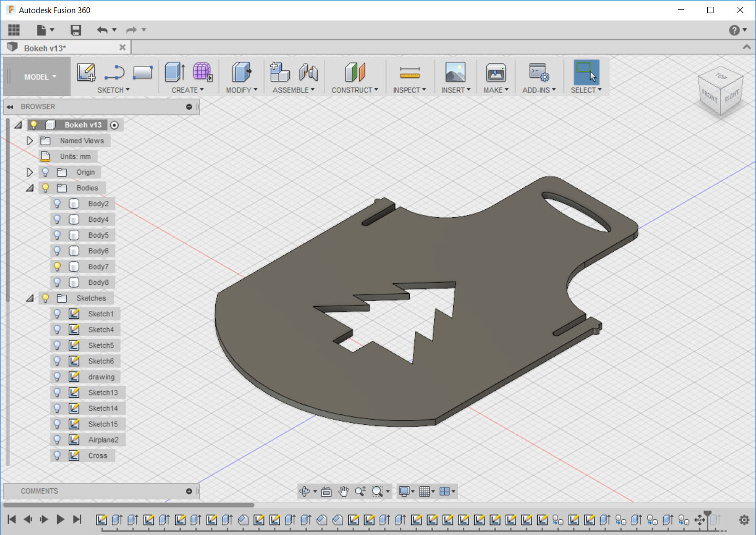Click the Zoom magnifier plus icon

tap(360, 491)
